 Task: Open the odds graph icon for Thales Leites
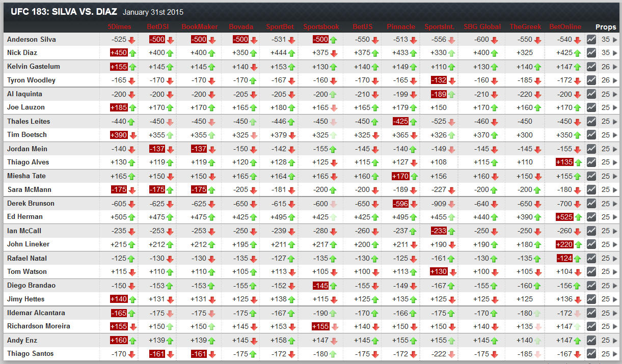(x=591, y=121)
